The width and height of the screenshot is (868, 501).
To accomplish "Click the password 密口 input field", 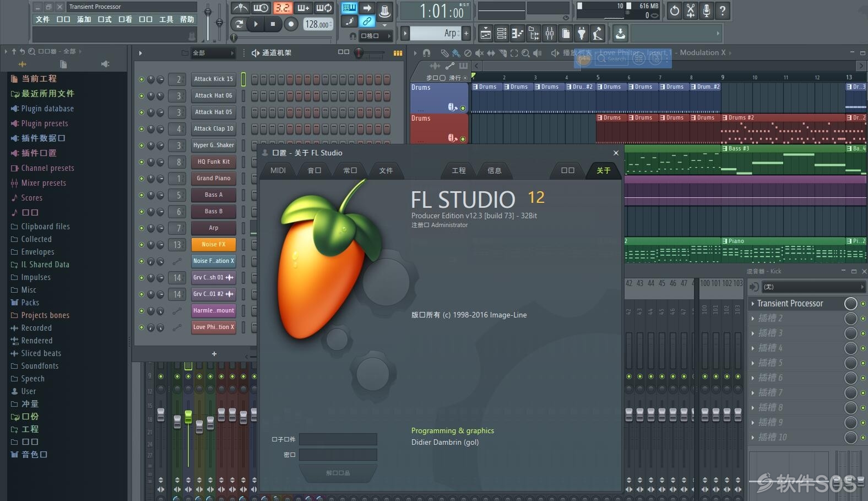I will tap(338, 455).
